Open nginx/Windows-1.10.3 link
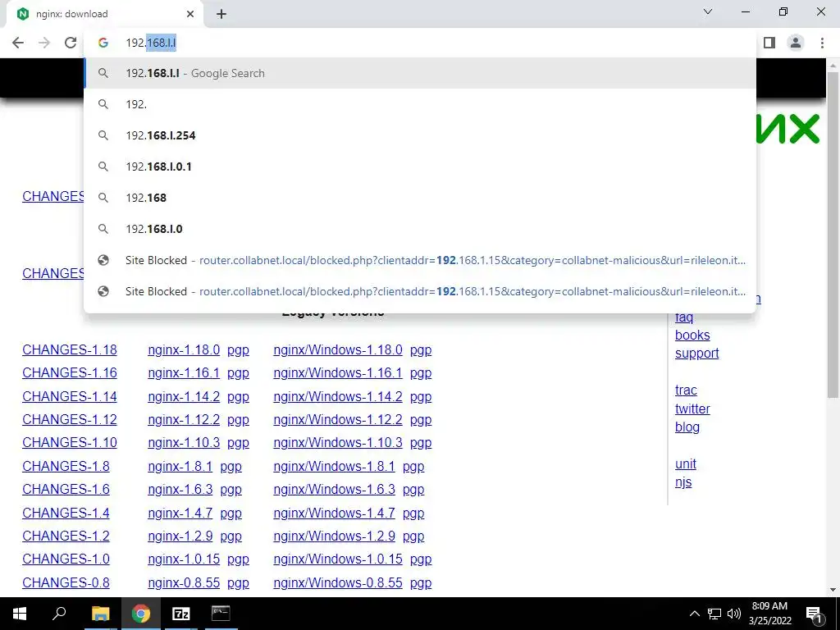This screenshot has width=840, height=630. tap(338, 442)
